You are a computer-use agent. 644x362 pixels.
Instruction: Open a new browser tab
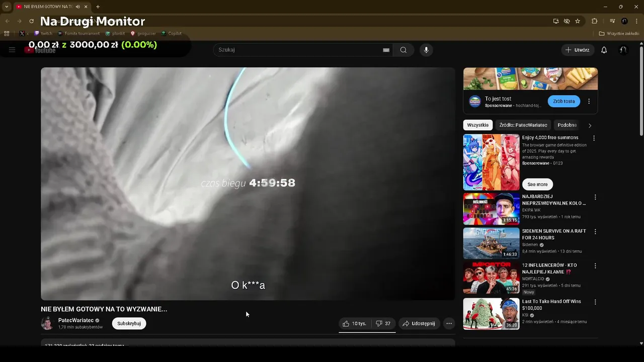point(98,7)
